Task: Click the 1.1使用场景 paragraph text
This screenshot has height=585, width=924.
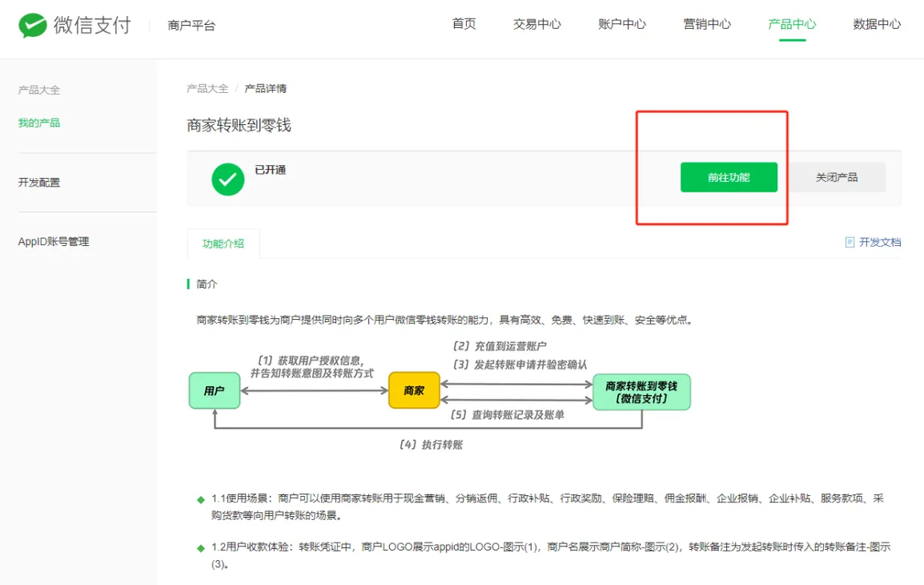Action: [548, 506]
